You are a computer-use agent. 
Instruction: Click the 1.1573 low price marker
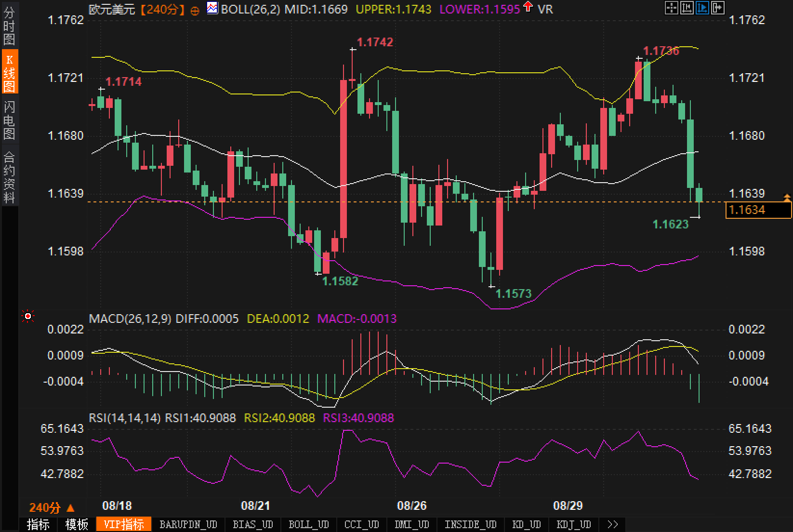(x=514, y=293)
